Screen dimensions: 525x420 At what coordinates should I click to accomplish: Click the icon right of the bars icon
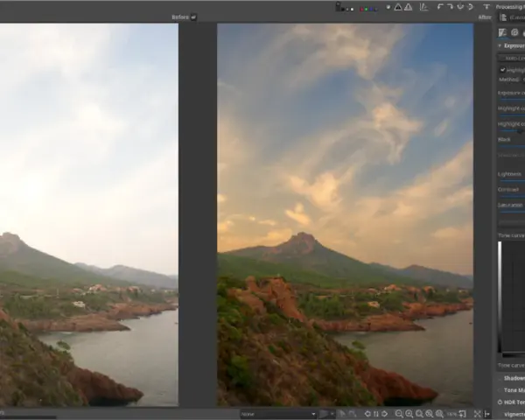click(384, 414)
